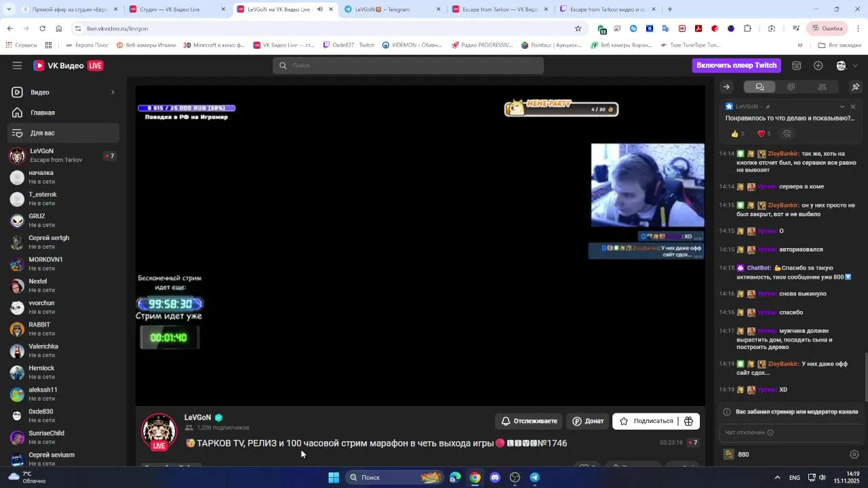868x488 pixels.
Task: Click the search field in VK Видео header
Action: coord(408,66)
